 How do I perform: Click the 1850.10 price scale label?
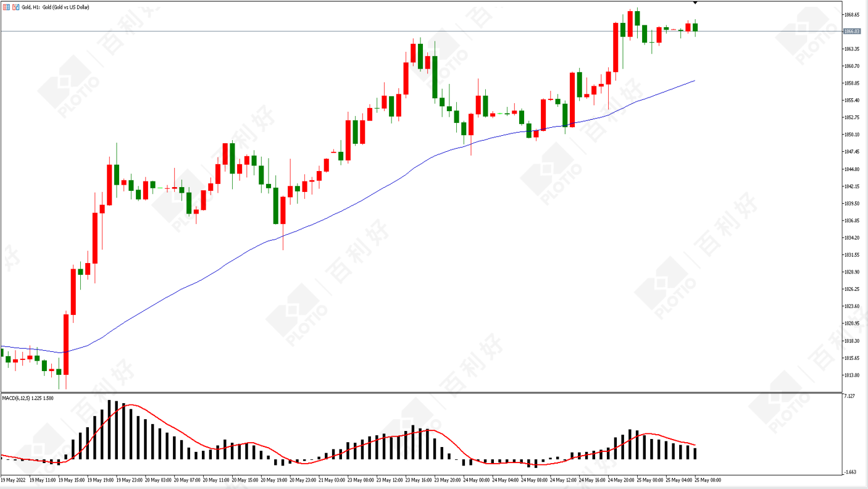[852, 135]
